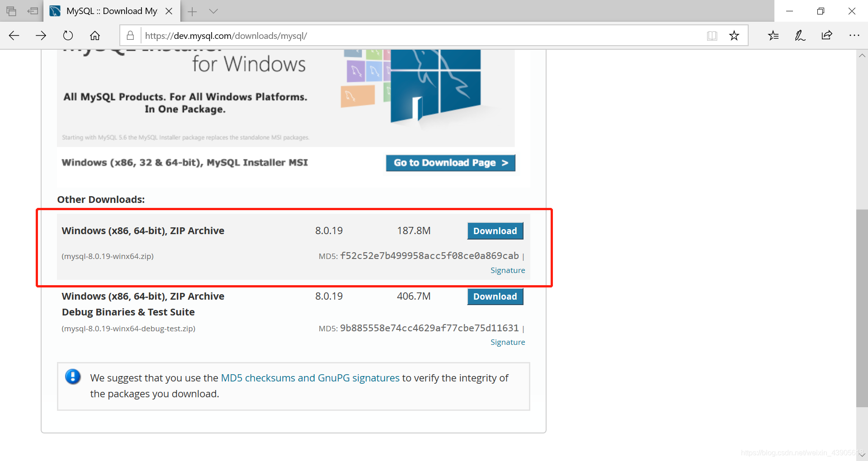Restore down the browser window
The width and height of the screenshot is (868, 461).
(821, 11)
